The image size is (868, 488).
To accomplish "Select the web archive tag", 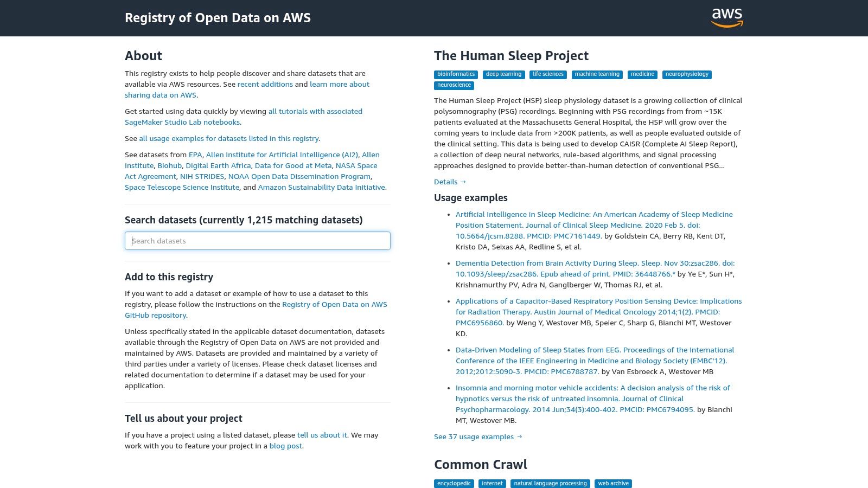I will coord(613,484).
